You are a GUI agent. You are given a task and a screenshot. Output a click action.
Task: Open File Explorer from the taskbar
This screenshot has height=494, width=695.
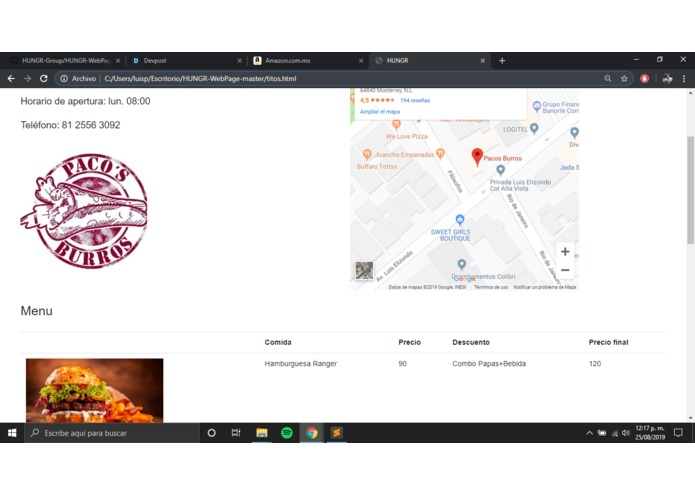pos(262,433)
